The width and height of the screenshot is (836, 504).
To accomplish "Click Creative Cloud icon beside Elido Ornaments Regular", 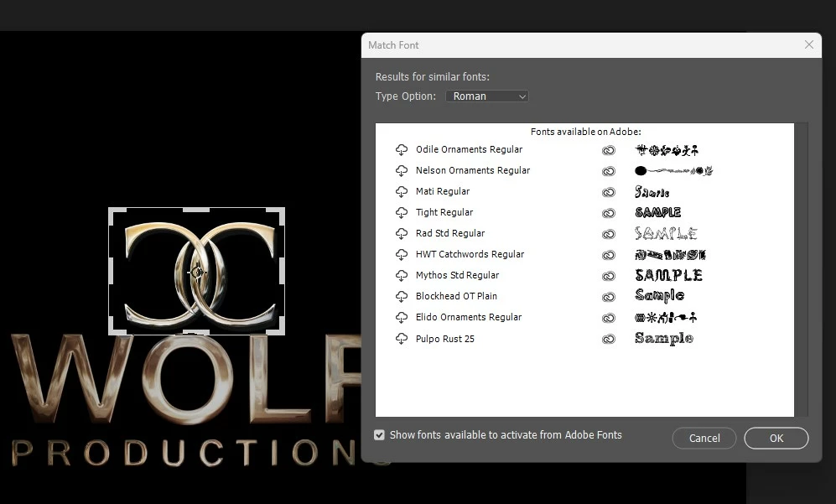I will (608, 318).
